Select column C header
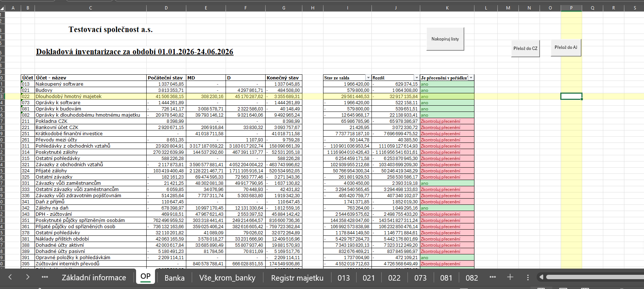 [91, 8]
